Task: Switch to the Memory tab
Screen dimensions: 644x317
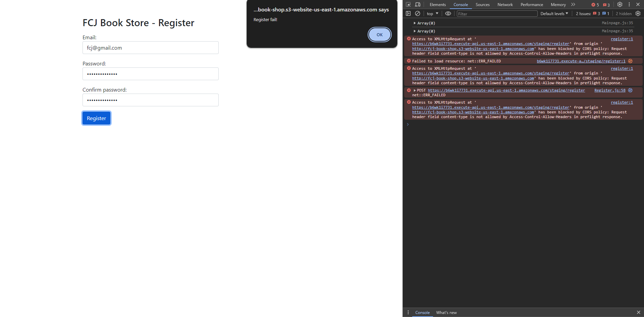Action: [x=558, y=5]
